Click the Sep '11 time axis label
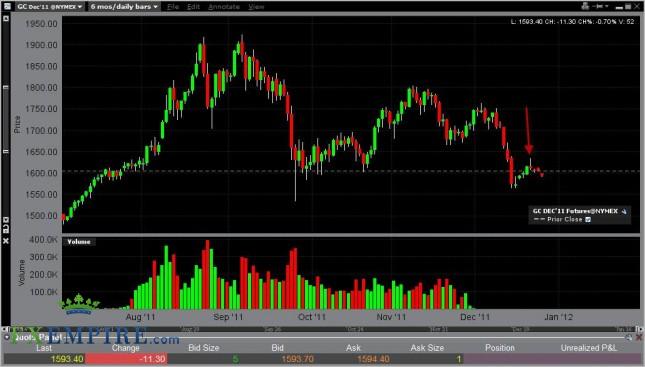645x367 pixels. coord(228,317)
